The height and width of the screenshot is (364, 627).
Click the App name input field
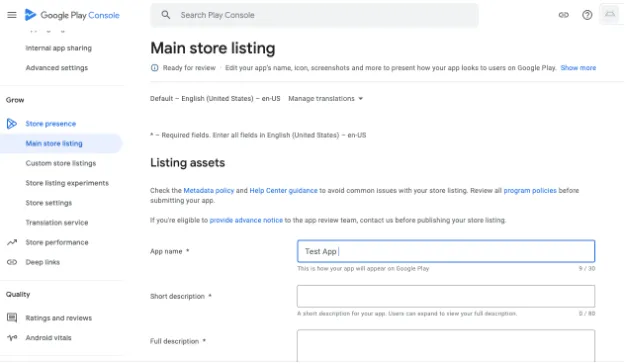point(446,251)
